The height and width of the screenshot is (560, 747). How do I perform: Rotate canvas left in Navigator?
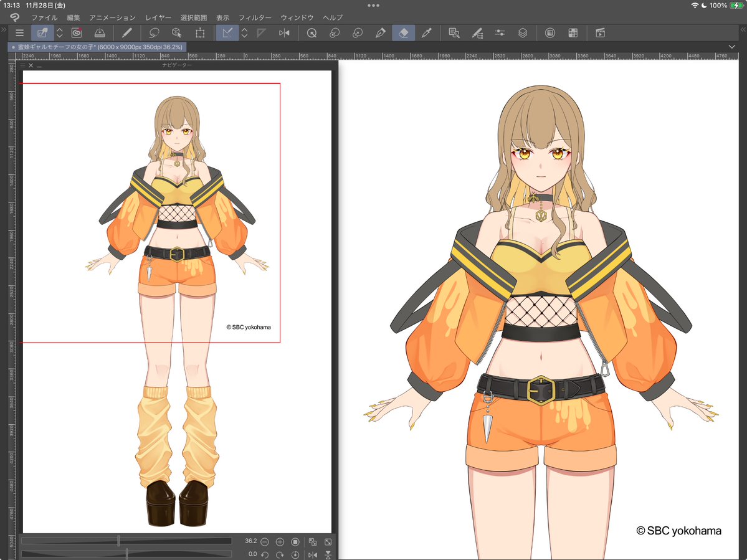click(x=265, y=555)
